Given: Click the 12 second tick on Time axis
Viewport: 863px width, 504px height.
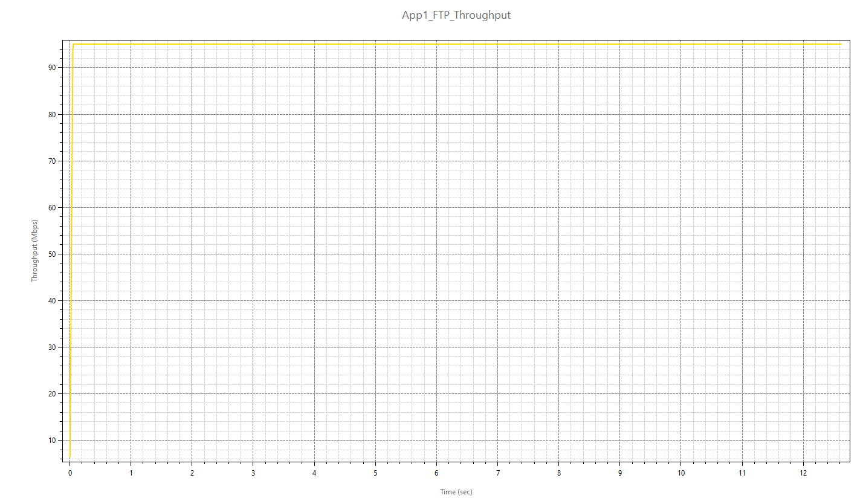Looking at the screenshot, I should 803,472.
